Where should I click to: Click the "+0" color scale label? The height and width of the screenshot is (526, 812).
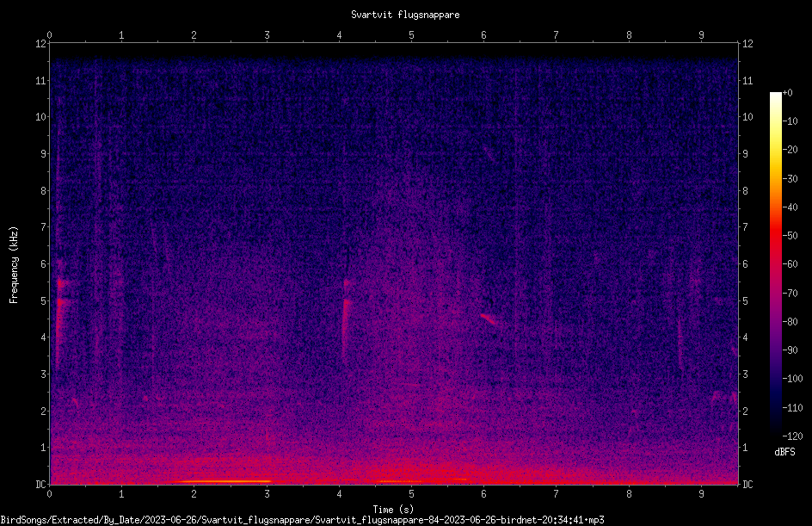[787, 93]
